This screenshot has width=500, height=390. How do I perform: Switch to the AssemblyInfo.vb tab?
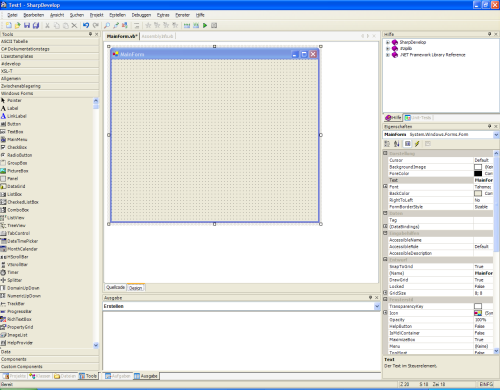point(157,36)
